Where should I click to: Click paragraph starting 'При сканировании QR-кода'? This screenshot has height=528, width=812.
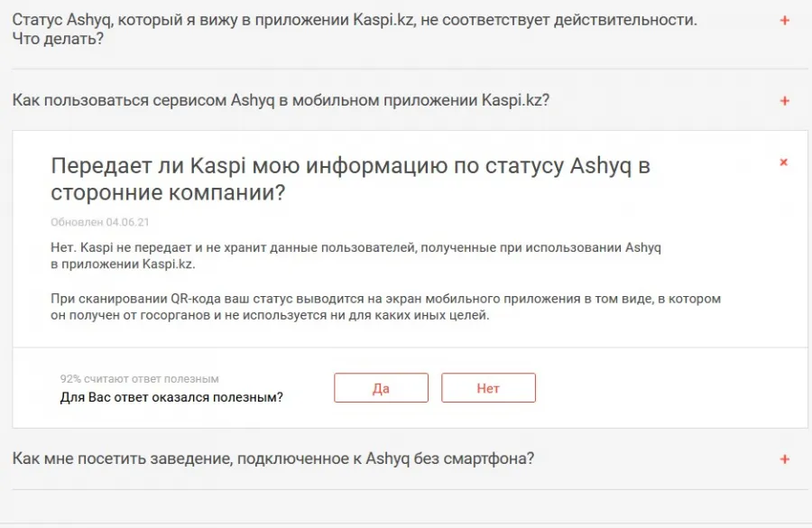pyautogui.click(x=386, y=307)
